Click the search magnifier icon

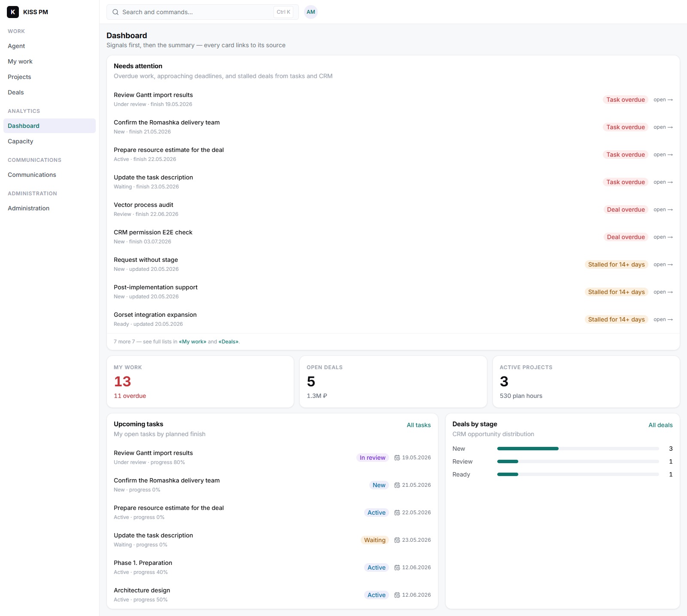(x=116, y=12)
